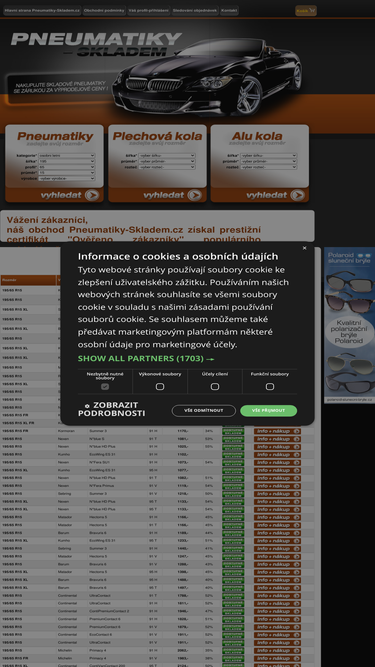The width and height of the screenshot is (375, 667).
Task: Click the Vše odmítnout button
Action: (x=204, y=410)
